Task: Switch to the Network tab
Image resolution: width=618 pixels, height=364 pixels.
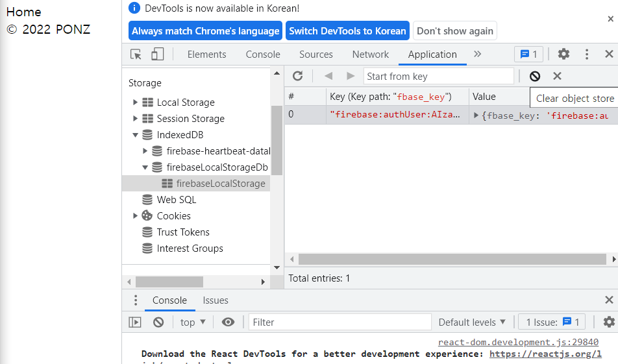Action: [371, 55]
